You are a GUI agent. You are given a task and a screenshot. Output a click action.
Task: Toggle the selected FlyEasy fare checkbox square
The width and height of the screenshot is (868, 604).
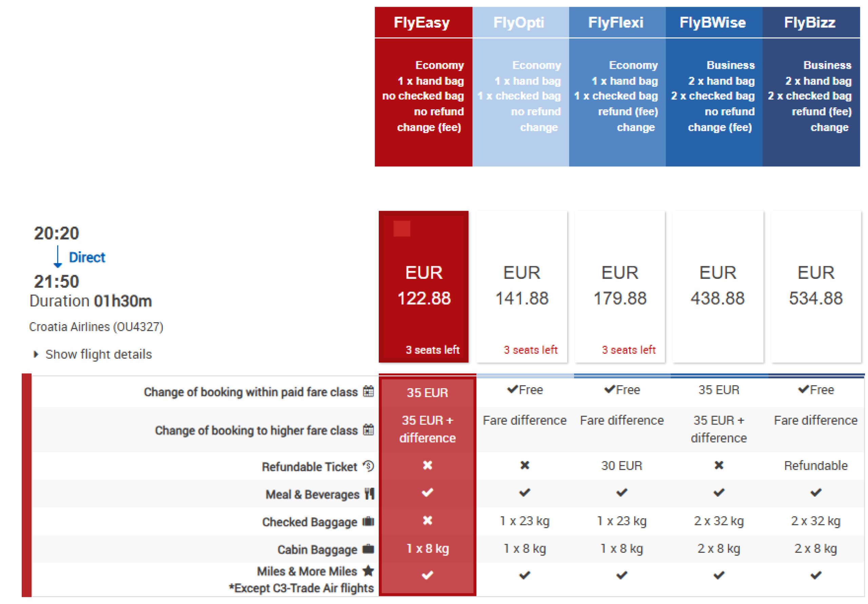point(401,229)
